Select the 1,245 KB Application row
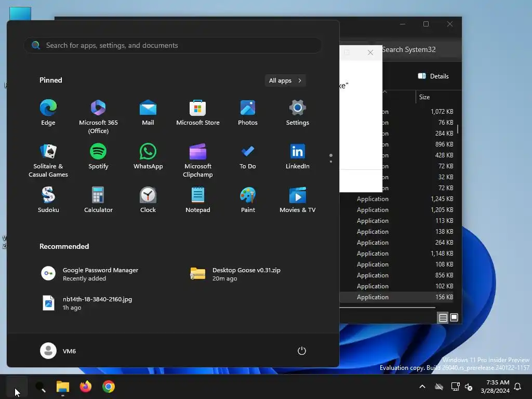Image resolution: width=532 pixels, height=399 pixels. click(397, 199)
